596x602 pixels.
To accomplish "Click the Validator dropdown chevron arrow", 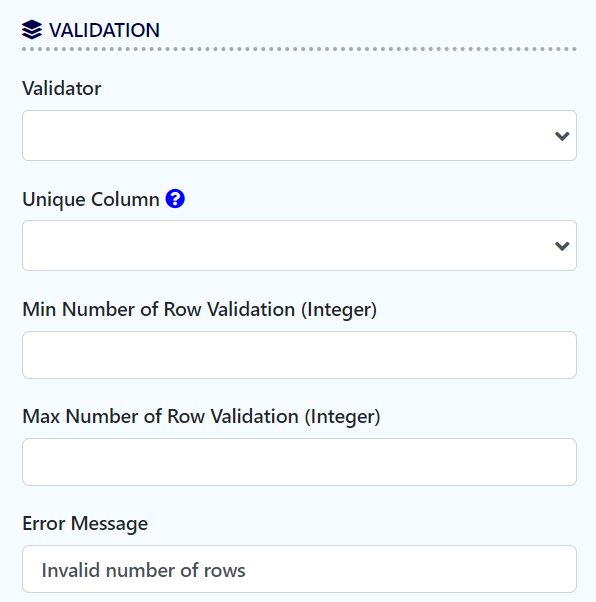I will click(x=562, y=136).
